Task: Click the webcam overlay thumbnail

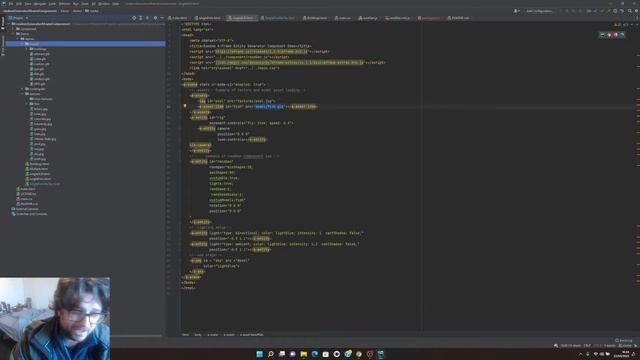Action: (x=55, y=318)
